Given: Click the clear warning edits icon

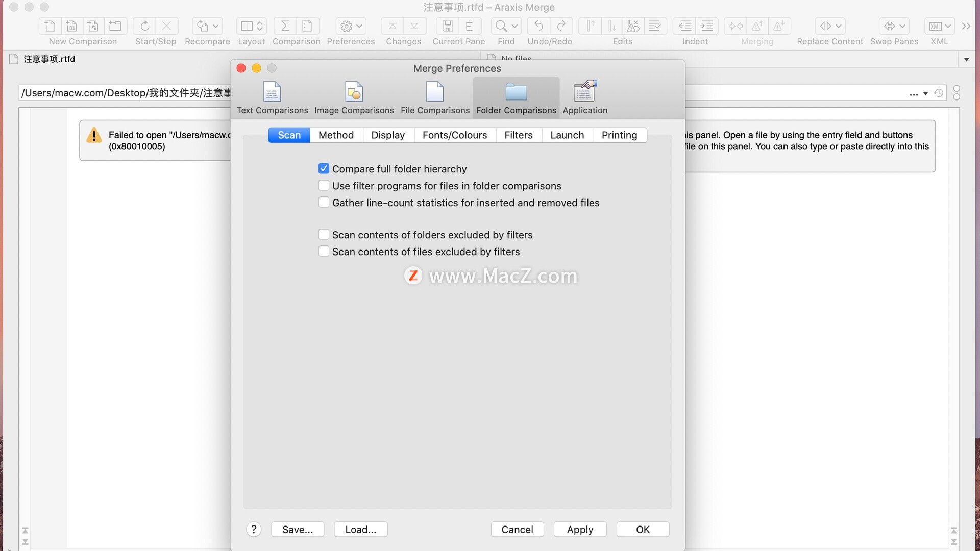Looking at the screenshot, I should [x=633, y=26].
